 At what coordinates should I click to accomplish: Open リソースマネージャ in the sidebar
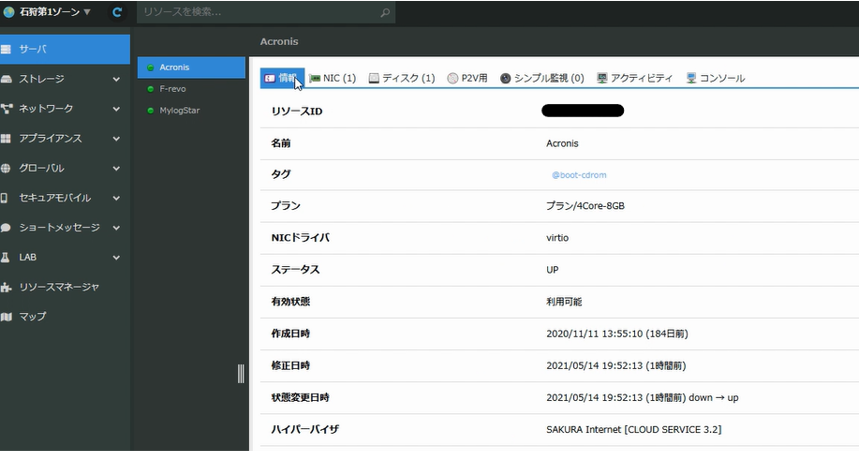65,287
